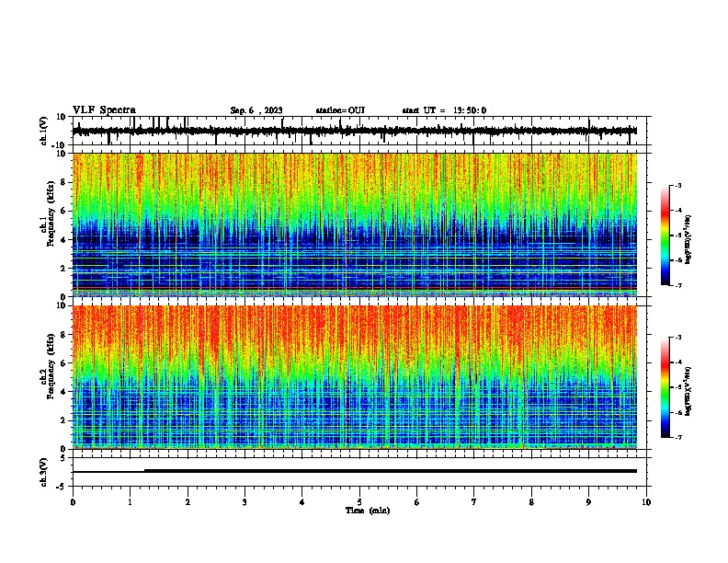Click the '-7' label on ch.1 color bar

click(x=677, y=285)
